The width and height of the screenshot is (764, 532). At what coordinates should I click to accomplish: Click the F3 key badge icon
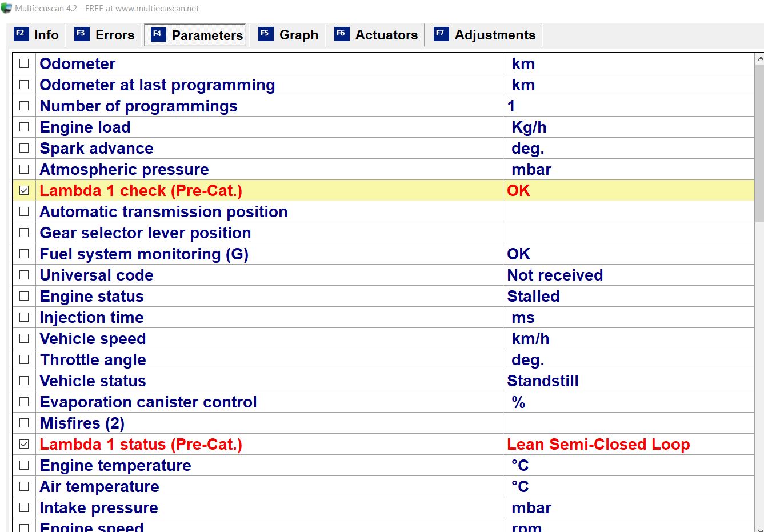pyautogui.click(x=81, y=34)
